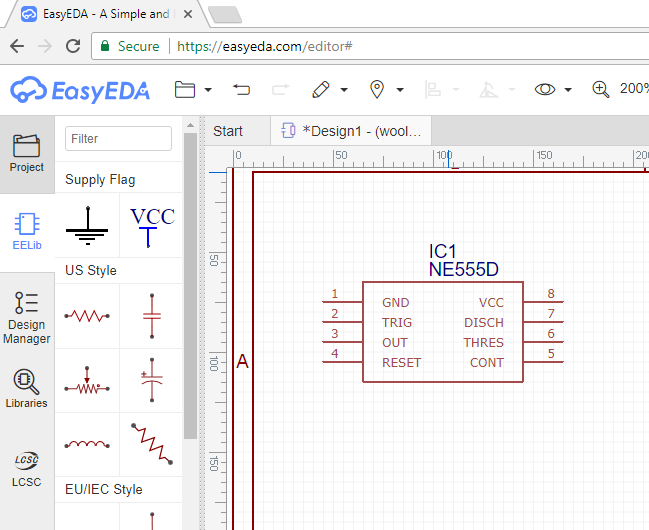
Task: Close the EasyEDA browser tab
Action: [187, 14]
